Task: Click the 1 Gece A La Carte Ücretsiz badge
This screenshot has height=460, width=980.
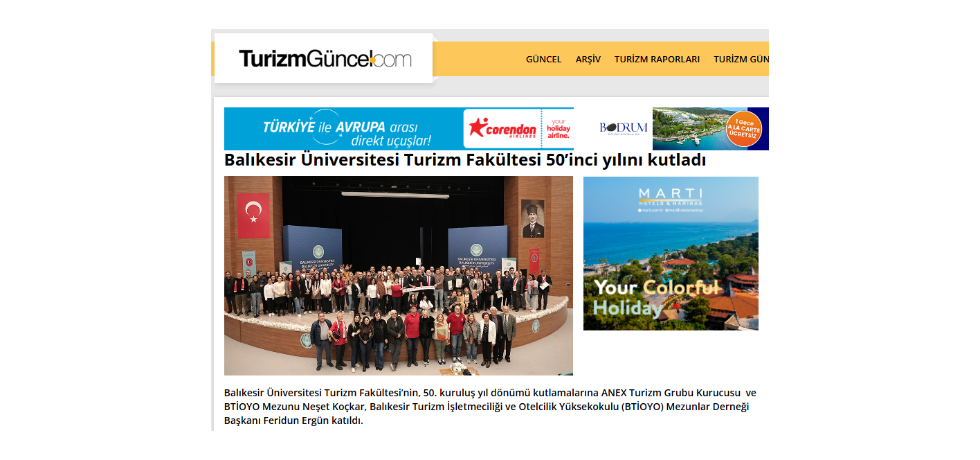Action: [744, 129]
